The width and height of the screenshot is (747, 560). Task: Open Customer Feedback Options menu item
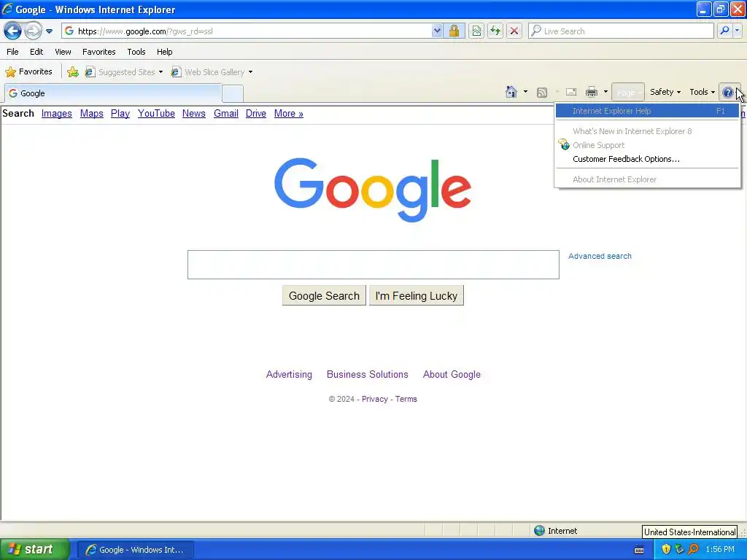[x=648, y=159]
